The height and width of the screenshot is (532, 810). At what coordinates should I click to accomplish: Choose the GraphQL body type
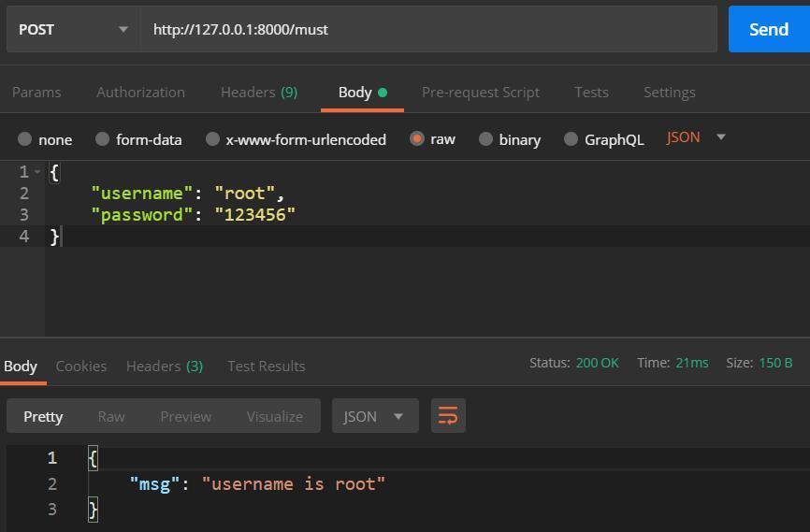tap(571, 139)
